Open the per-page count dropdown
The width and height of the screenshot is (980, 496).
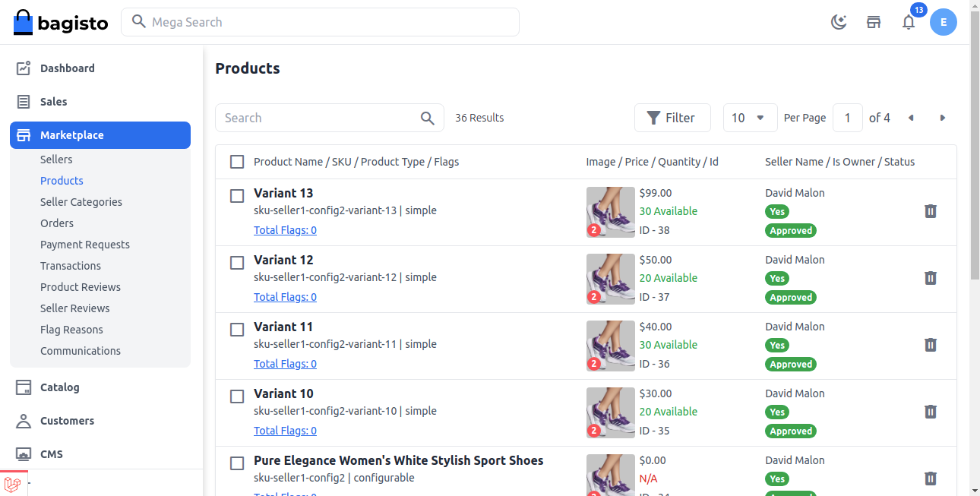click(750, 118)
